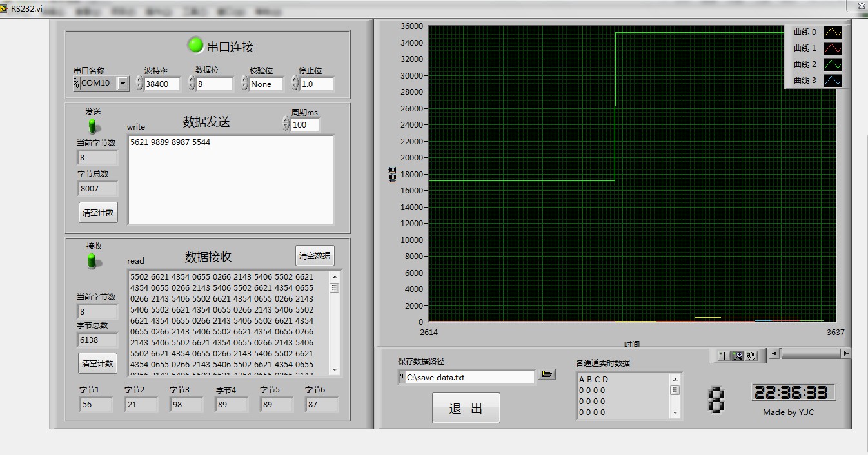Click the large seven-segment 8 digit display
868x455 pixels.
[x=716, y=400]
